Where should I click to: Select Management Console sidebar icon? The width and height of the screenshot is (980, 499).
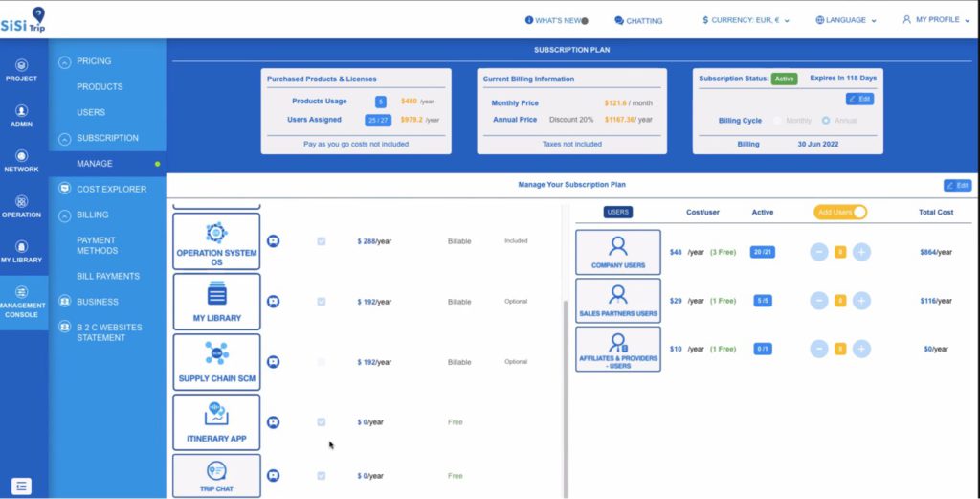(x=22, y=302)
